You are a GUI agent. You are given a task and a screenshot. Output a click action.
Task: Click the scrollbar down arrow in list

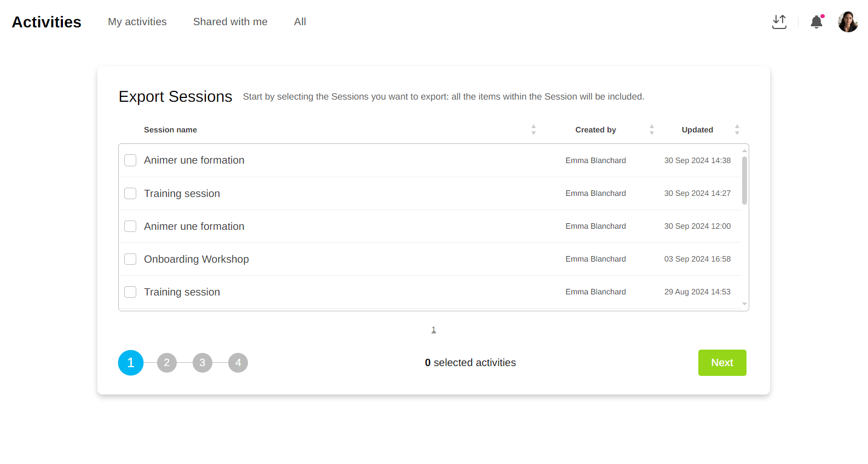tap(744, 304)
